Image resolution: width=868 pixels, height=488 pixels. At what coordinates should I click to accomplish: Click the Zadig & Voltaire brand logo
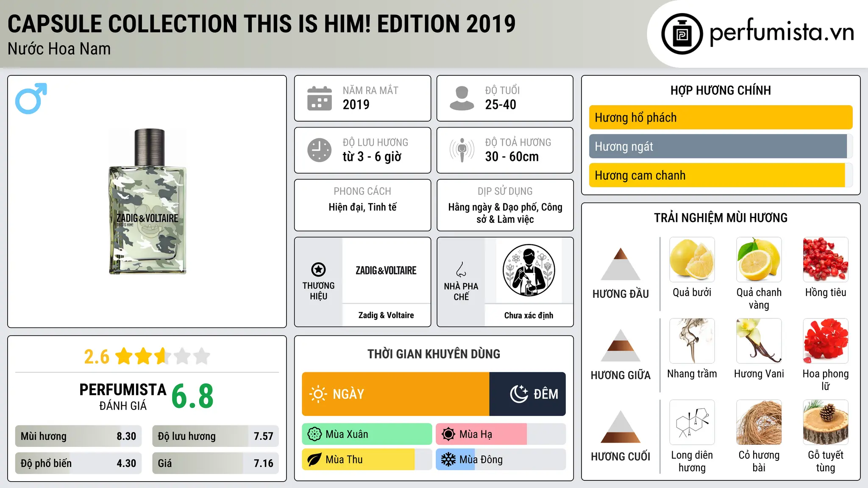[x=386, y=270]
